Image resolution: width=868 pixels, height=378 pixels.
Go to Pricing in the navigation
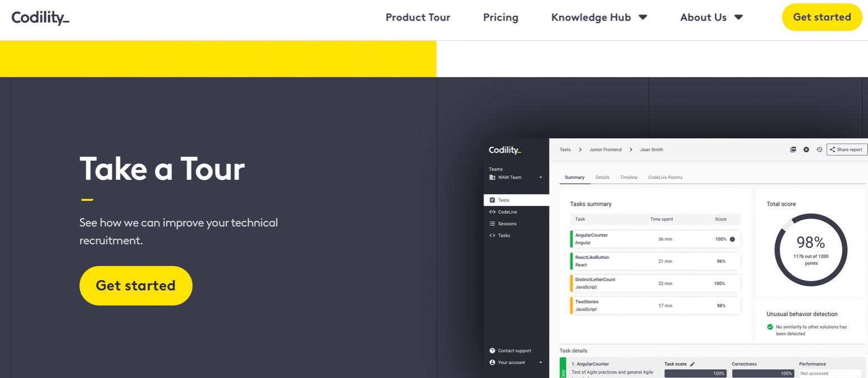(501, 17)
